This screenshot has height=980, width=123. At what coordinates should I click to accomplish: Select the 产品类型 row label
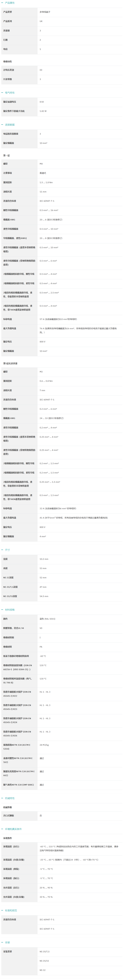8,12
